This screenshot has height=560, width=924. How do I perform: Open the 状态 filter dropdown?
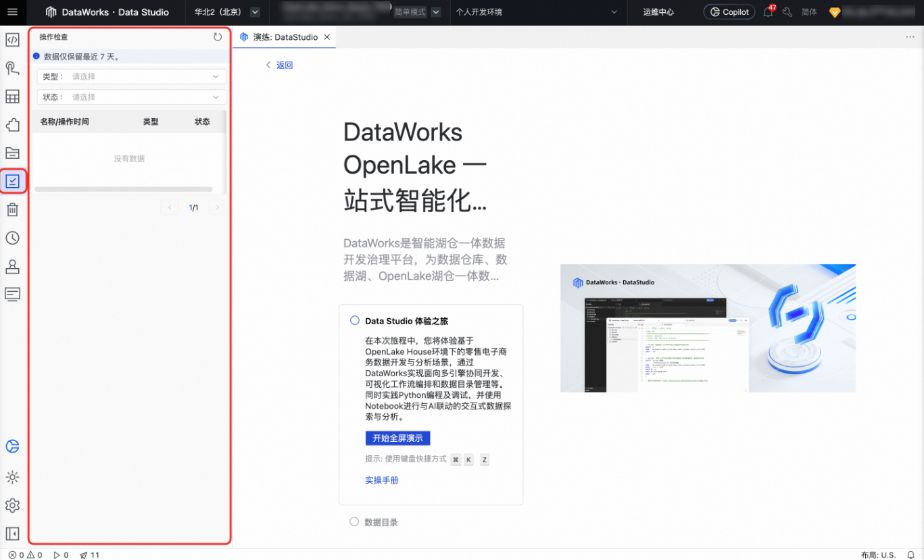[132, 97]
